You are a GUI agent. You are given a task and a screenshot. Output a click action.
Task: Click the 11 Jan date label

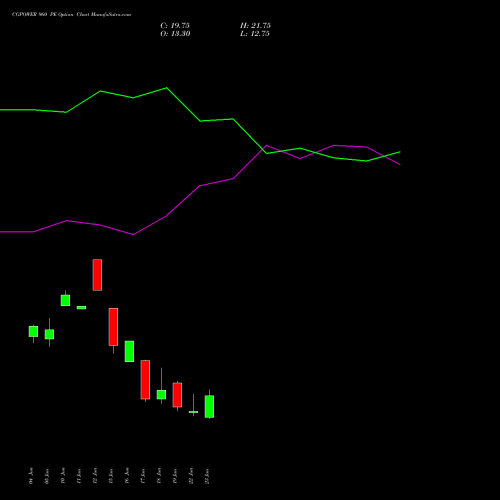point(79,476)
